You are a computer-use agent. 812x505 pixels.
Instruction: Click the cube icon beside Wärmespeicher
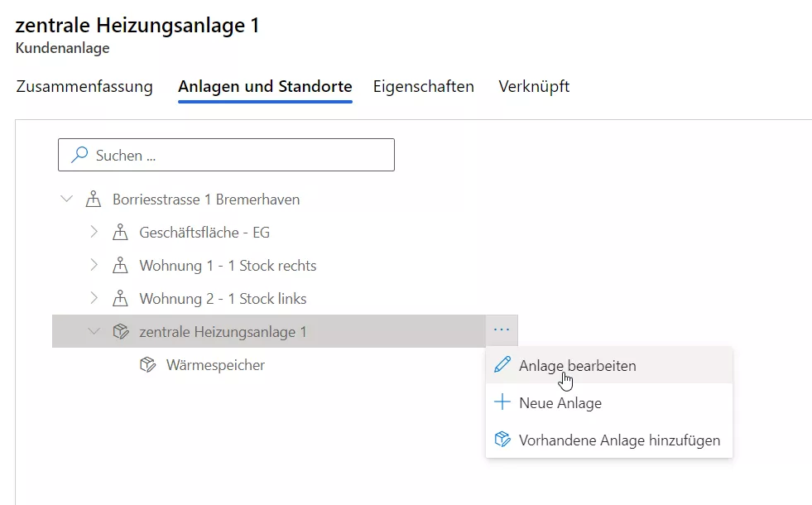pos(147,365)
